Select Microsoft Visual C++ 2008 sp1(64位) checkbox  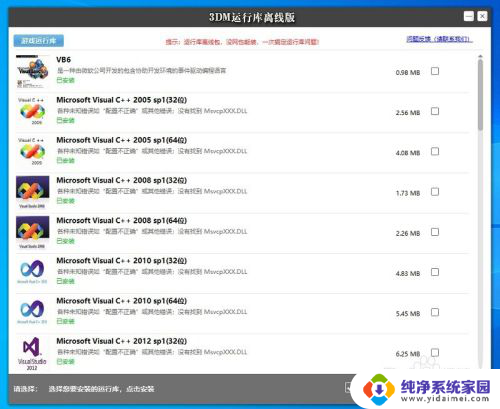pos(435,232)
